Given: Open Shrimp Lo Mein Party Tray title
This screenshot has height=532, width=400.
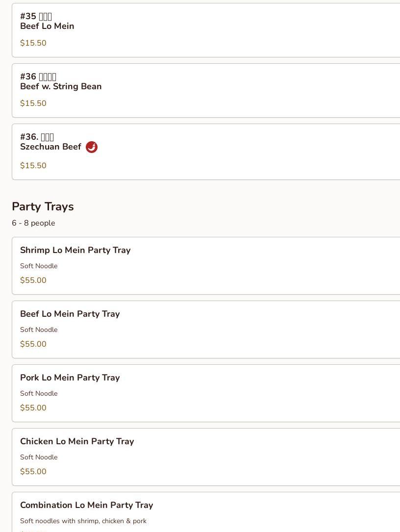Looking at the screenshot, I should (x=75, y=250).
